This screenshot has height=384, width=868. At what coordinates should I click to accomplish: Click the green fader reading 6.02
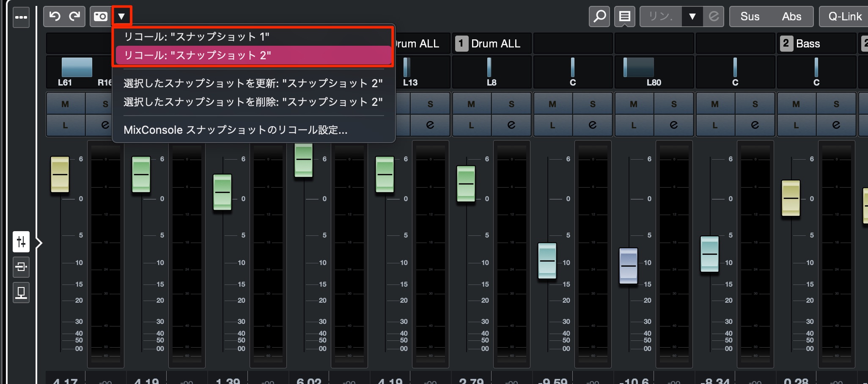304,160
